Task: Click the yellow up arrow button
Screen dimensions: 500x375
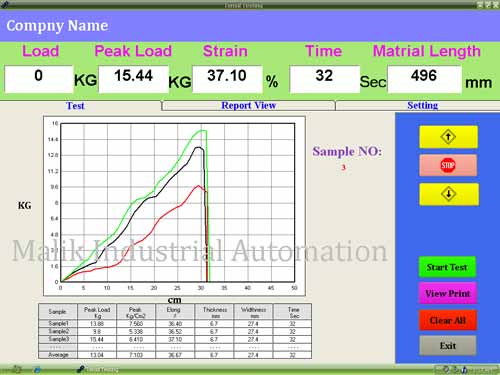Action: point(448,137)
